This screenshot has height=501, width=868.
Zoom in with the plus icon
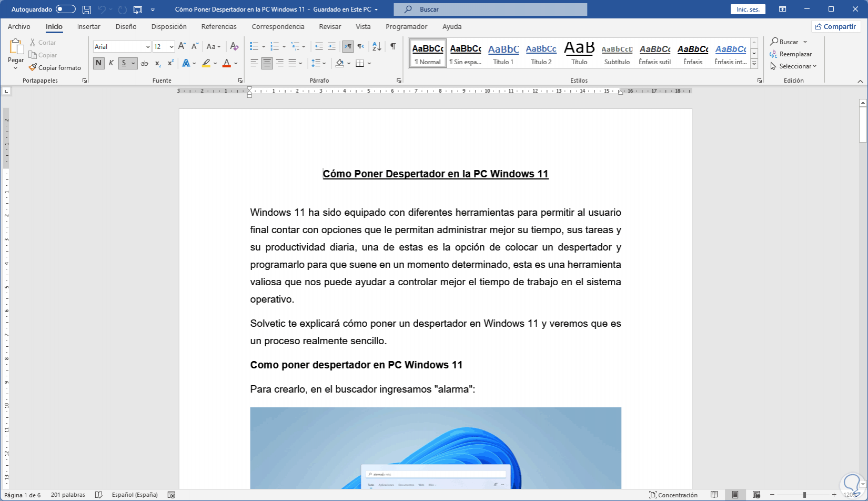(834, 495)
